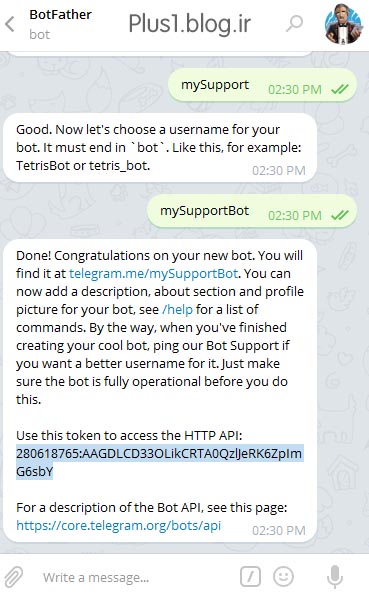The image size is (369, 600).
Task: Open core.telegram.org/bots/api link
Action: (x=118, y=525)
